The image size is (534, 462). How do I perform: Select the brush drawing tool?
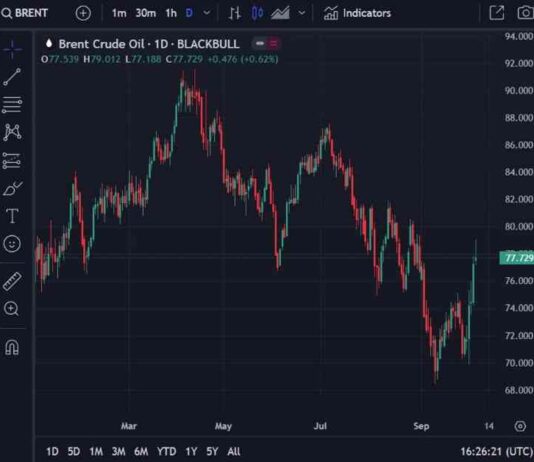tap(13, 188)
